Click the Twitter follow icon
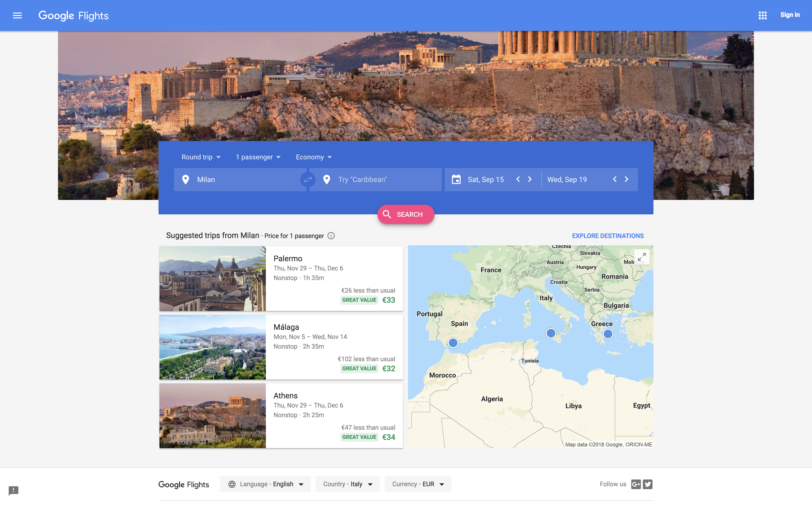The height and width of the screenshot is (507, 812). coord(648,484)
